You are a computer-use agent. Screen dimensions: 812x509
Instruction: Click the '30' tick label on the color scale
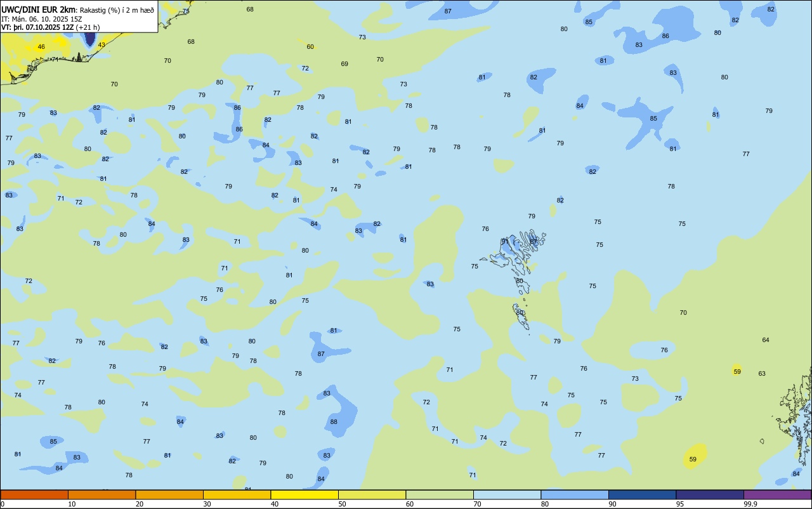tap(207, 504)
